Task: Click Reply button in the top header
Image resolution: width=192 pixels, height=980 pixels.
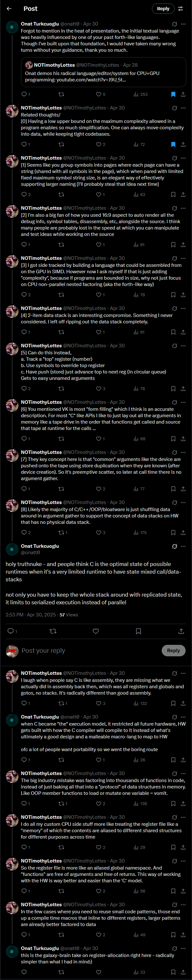Action: (163, 8)
